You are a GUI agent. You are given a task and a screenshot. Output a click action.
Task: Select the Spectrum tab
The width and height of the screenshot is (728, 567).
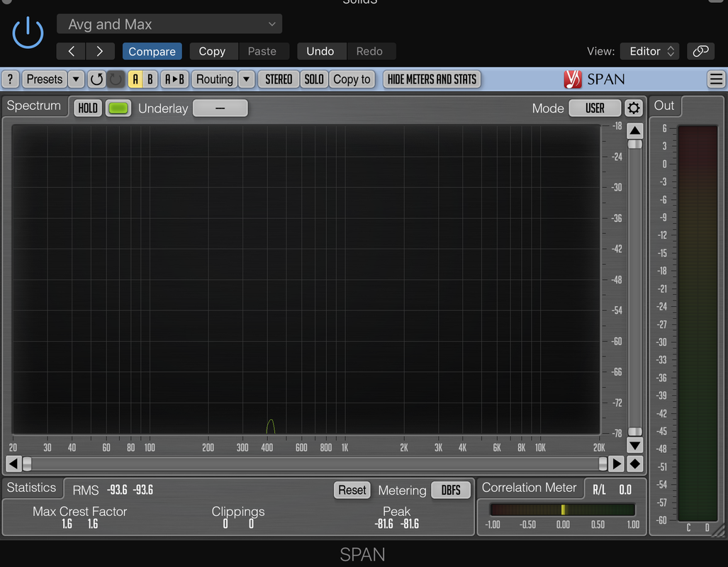(34, 106)
